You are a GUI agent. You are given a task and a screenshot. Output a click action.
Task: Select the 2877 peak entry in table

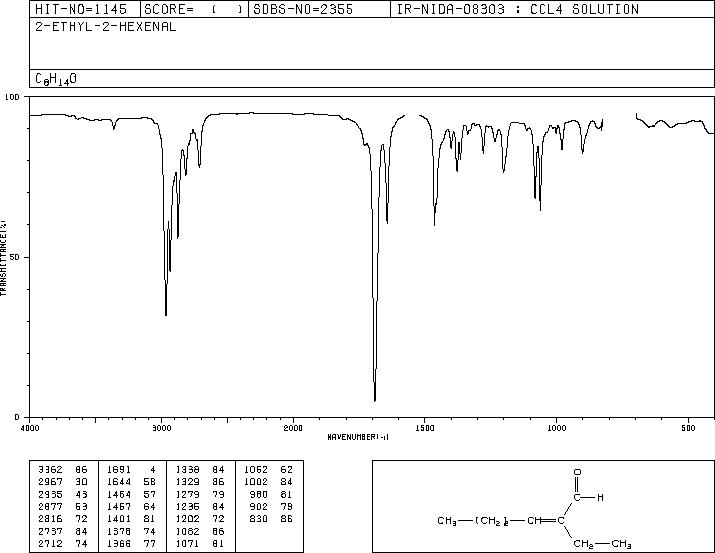coord(63,506)
